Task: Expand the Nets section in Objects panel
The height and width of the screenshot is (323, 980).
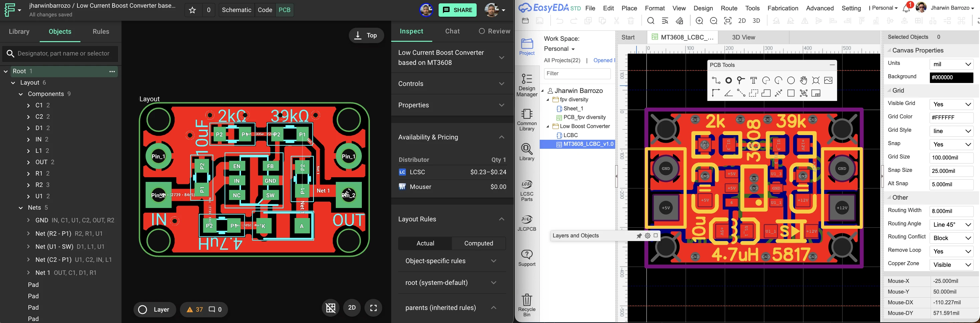Action: click(x=21, y=208)
